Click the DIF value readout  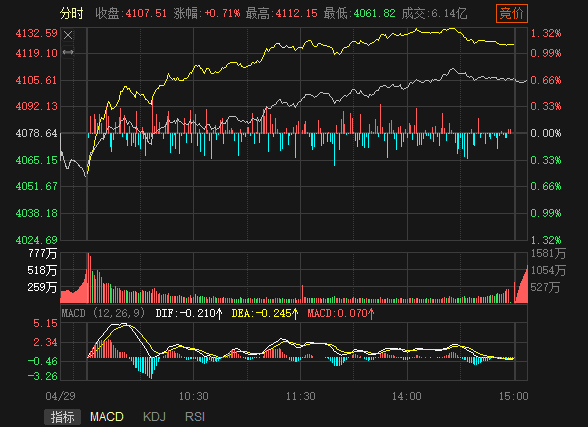(x=189, y=313)
